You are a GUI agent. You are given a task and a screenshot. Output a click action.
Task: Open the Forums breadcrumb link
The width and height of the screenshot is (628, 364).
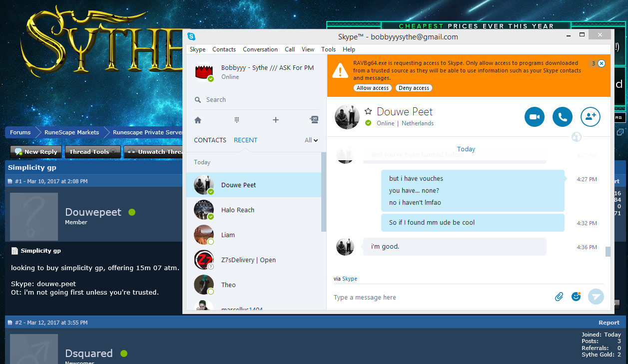tap(20, 132)
